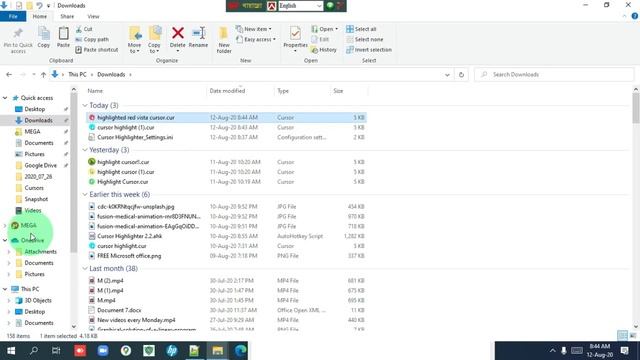This screenshot has height=360, width=640.
Task: Click This PC in the address bar
Action: click(77, 74)
